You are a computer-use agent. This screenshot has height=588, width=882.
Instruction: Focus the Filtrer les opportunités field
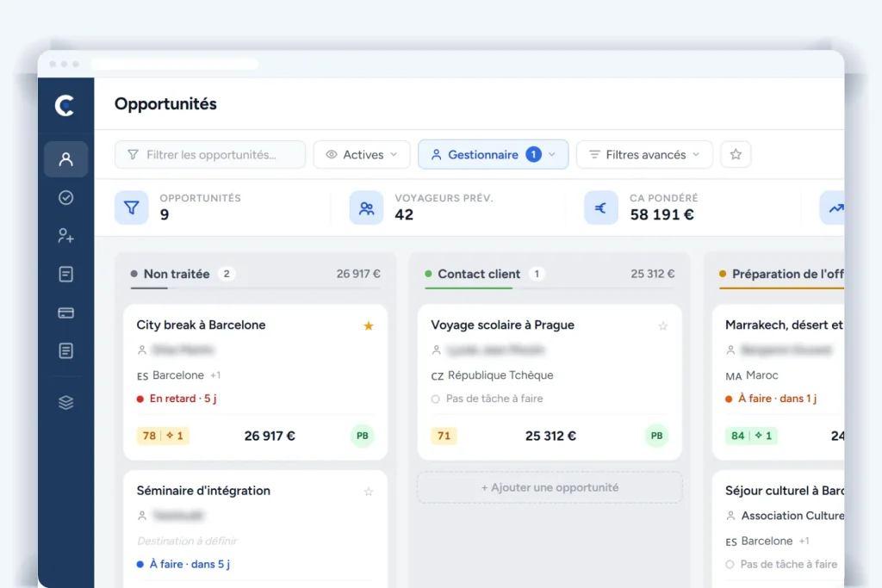210,155
